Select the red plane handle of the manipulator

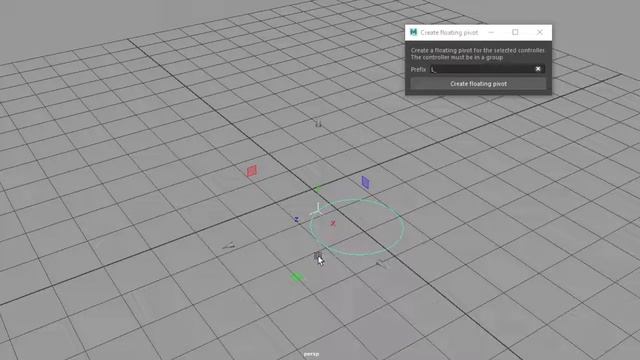pos(251,171)
